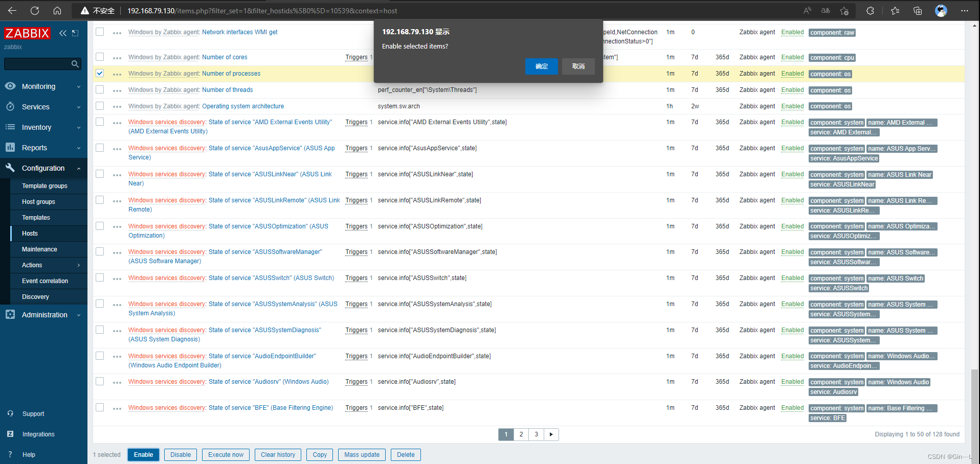980x464 pixels.
Task: Expand the Actions submenu
Action: pos(49,265)
